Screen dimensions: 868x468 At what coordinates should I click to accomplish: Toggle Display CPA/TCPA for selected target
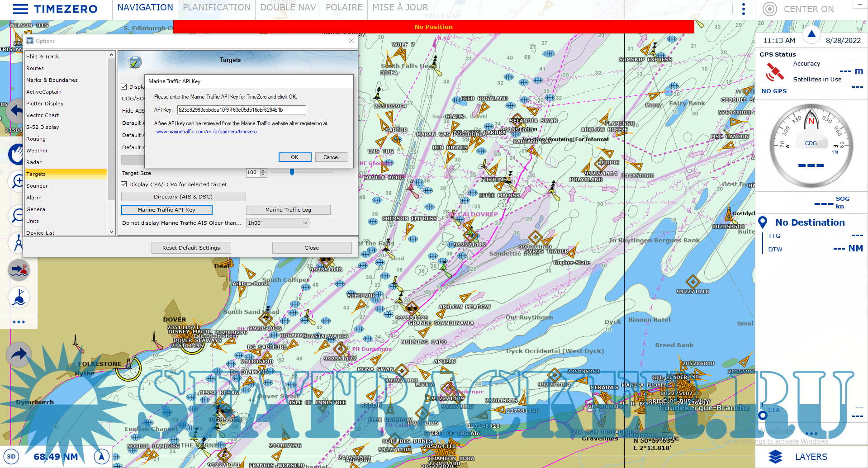click(x=124, y=184)
